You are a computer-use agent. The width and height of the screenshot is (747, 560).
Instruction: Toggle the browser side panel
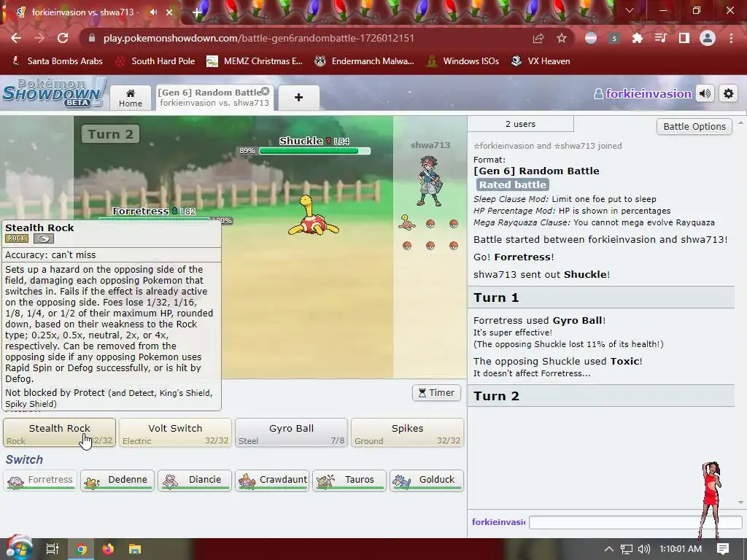684,38
